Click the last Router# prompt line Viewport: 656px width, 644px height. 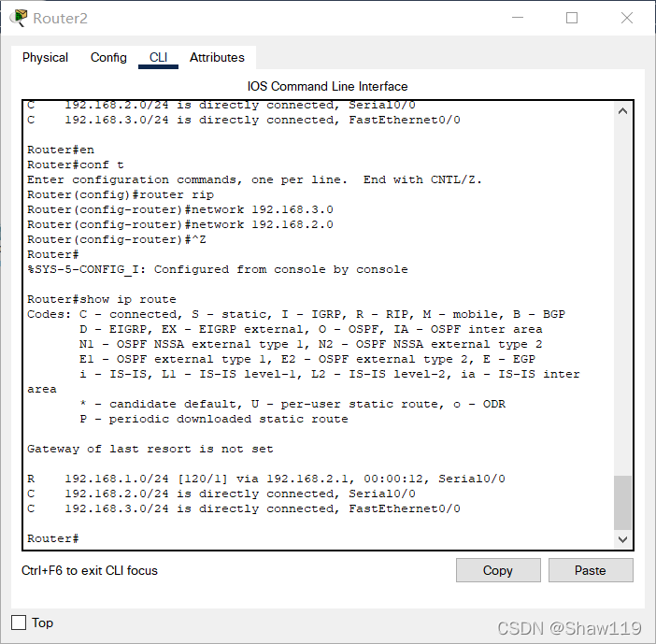pos(53,538)
